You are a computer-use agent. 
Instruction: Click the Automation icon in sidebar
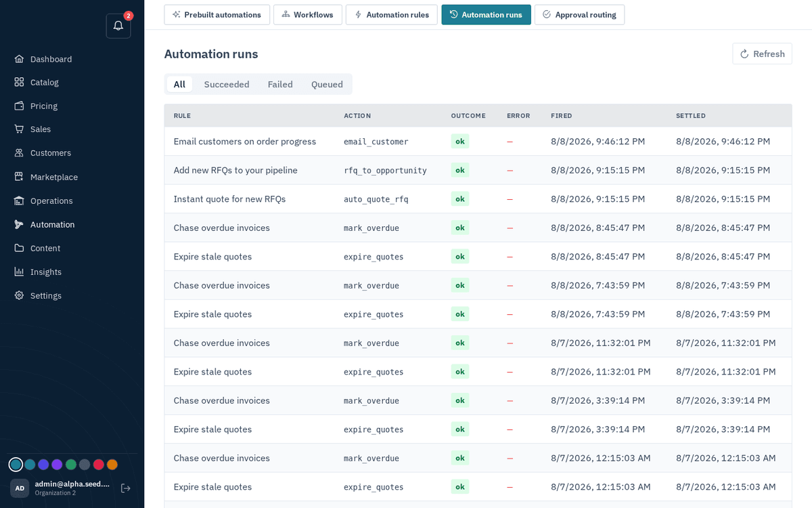[x=19, y=224]
